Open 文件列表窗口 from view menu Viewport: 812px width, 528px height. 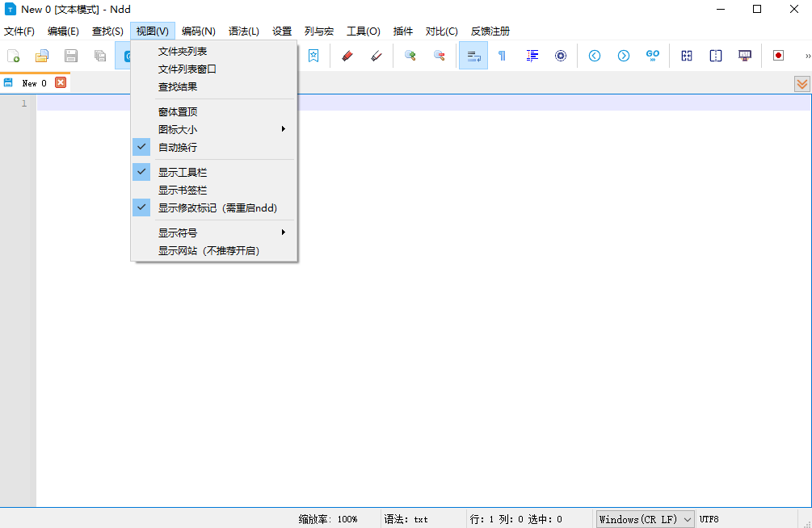click(x=213, y=69)
